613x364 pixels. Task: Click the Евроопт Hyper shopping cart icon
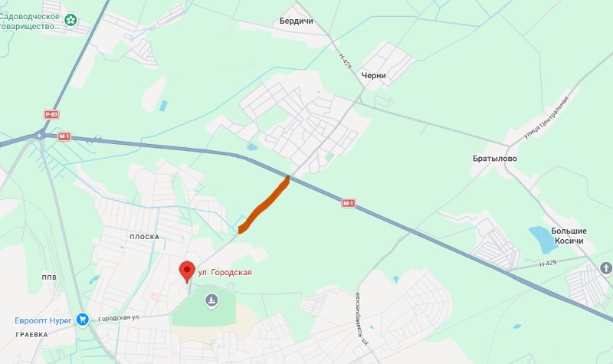point(82,320)
